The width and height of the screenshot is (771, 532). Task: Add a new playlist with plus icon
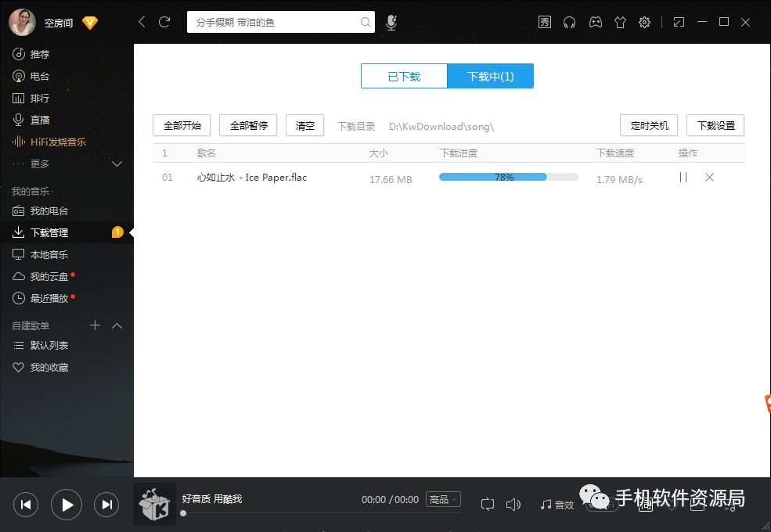pos(95,325)
